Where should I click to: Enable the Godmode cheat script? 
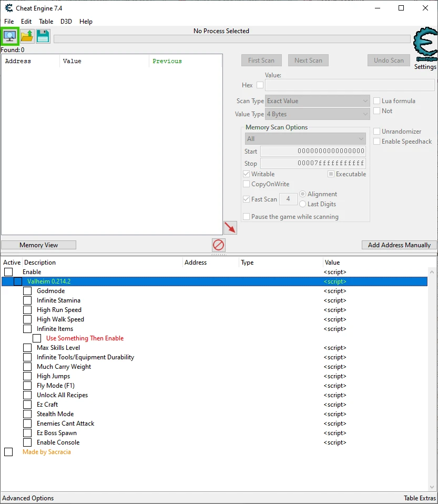pyautogui.click(x=27, y=291)
